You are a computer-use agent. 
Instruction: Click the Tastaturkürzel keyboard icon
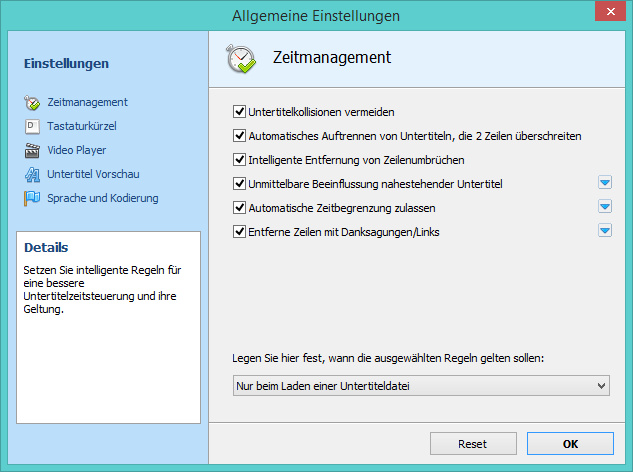[31, 127]
